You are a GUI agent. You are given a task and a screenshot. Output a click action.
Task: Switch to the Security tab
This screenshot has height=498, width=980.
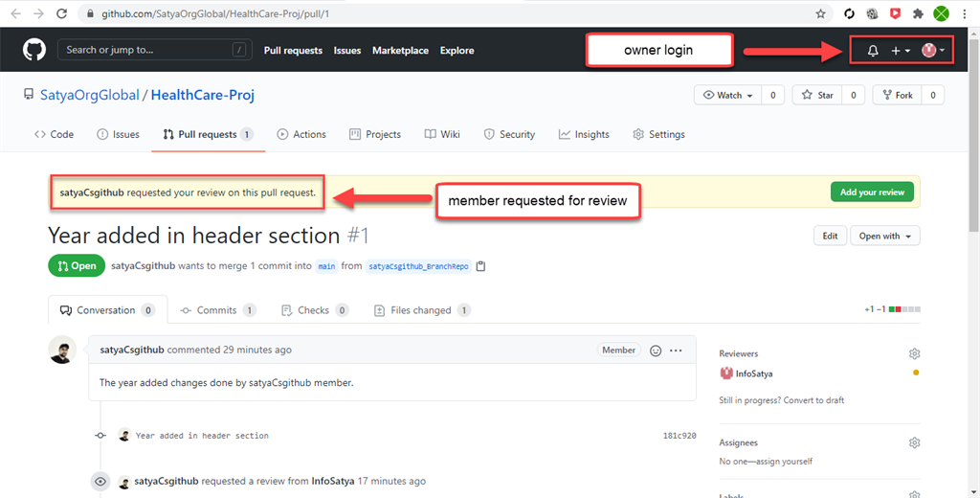click(509, 134)
